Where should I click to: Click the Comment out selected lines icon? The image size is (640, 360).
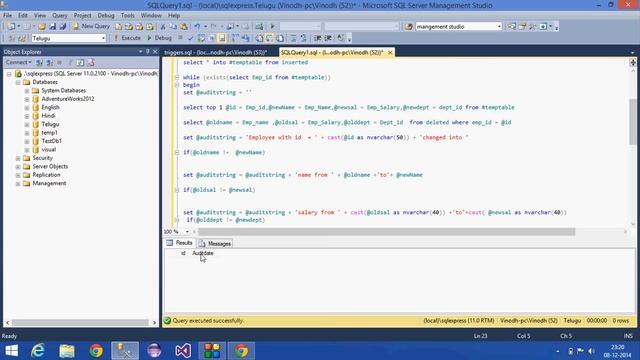tap(293, 38)
